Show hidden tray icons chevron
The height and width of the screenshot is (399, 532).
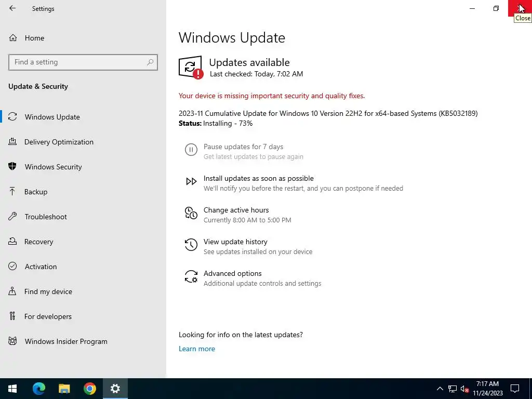tap(440, 389)
